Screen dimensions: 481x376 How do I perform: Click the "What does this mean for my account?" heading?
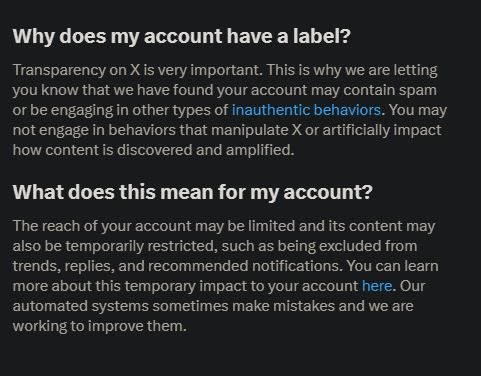tap(192, 193)
